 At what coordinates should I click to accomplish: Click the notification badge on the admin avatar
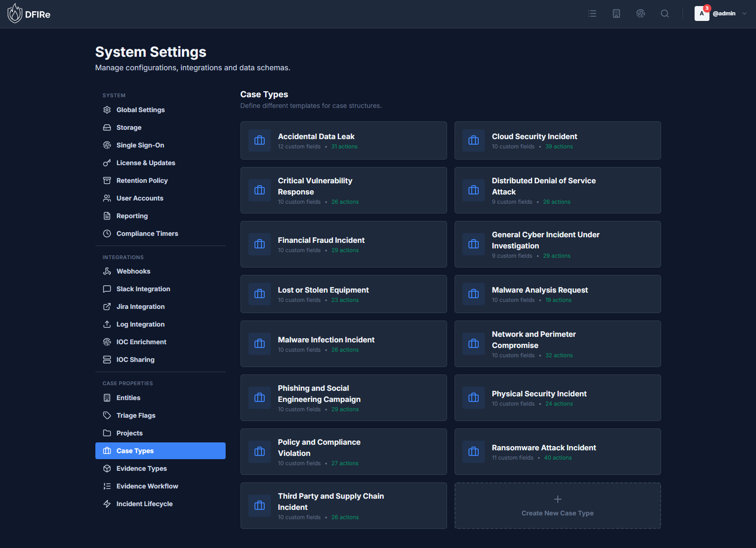[707, 8]
